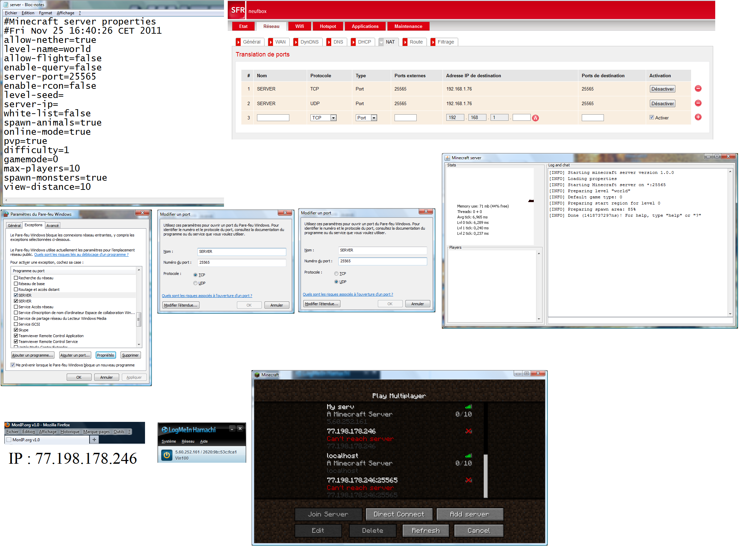Open Réseau menu in Hamachi
The image size is (753, 560).
point(188,441)
